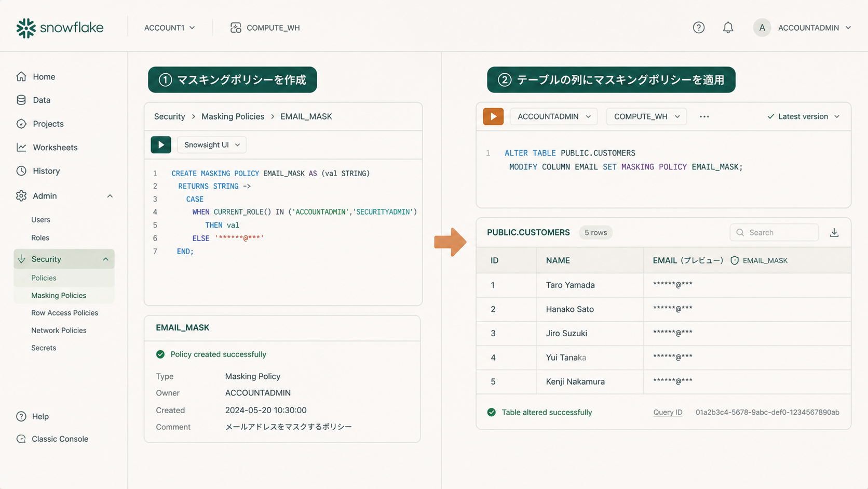Click the Worksheets chart icon
Viewport: 868px width, 489px height.
[21, 147]
